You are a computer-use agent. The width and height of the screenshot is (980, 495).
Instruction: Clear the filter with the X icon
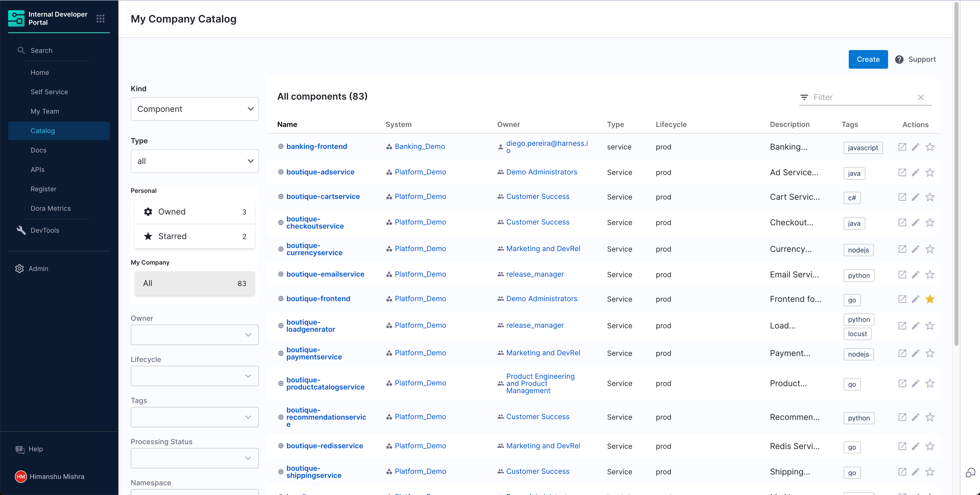point(921,97)
